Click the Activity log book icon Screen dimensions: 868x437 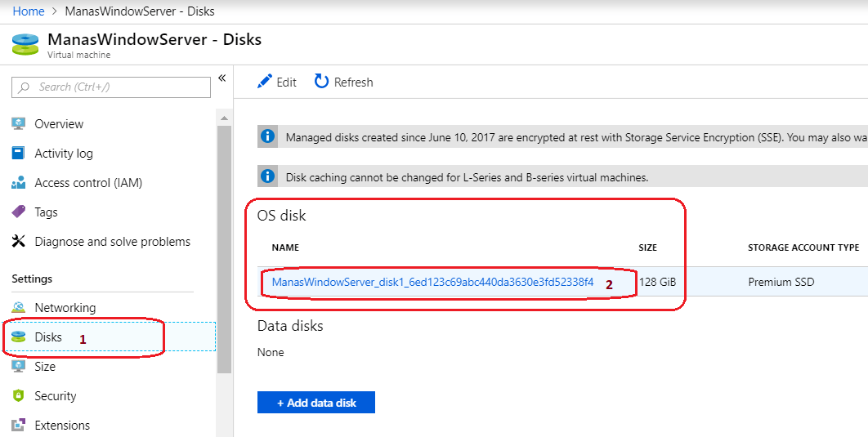click(19, 154)
